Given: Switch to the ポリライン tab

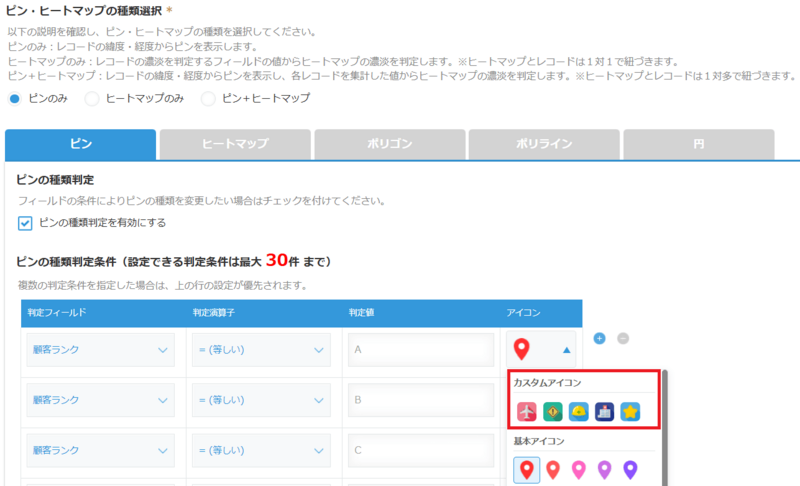Looking at the screenshot, I should [x=544, y=144].
